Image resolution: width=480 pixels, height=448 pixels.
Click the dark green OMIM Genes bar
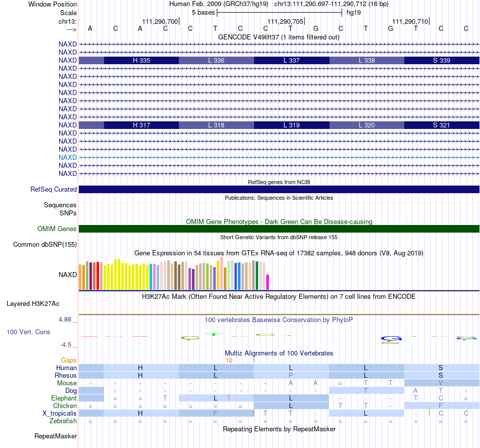point(279,229)
